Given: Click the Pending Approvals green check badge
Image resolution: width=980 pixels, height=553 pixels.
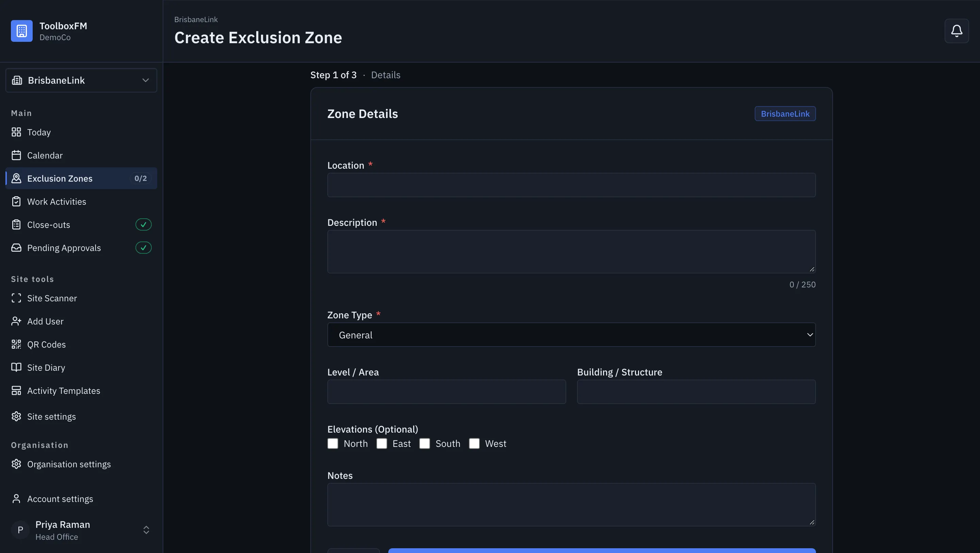Looking at the screenshot, I should tap(143, 248).
